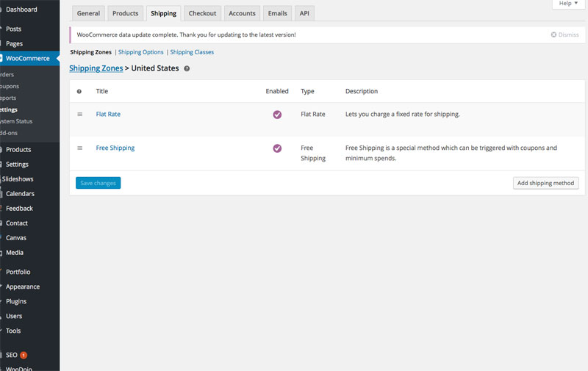
Task: Toggle Flat Rate enabled checkmark
Action: 277,115
